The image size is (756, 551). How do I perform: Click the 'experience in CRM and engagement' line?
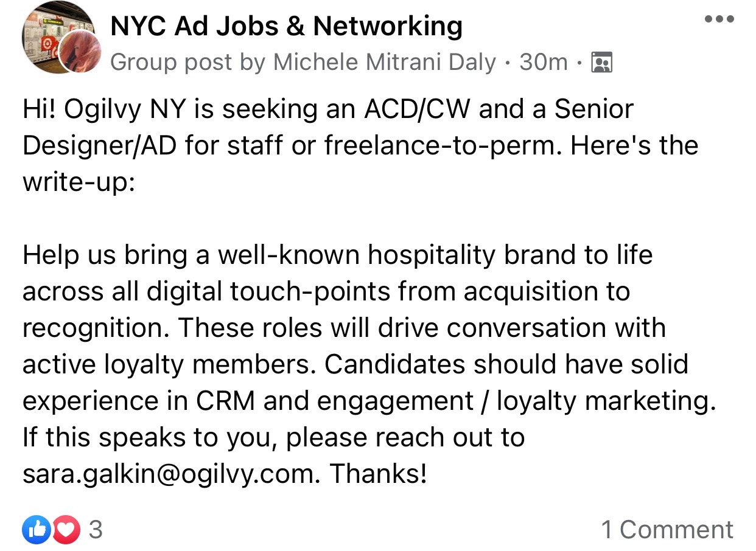(369, 401)
